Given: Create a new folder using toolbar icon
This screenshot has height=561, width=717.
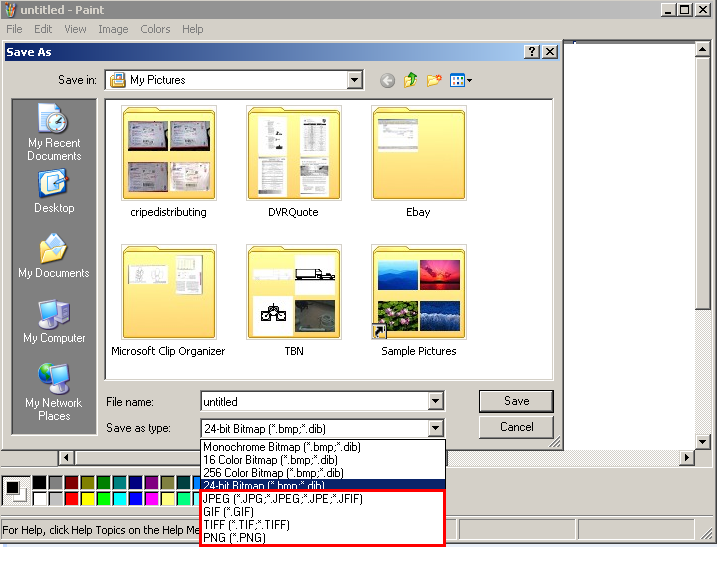Looking at the screenshot, I should click(434, 81).
